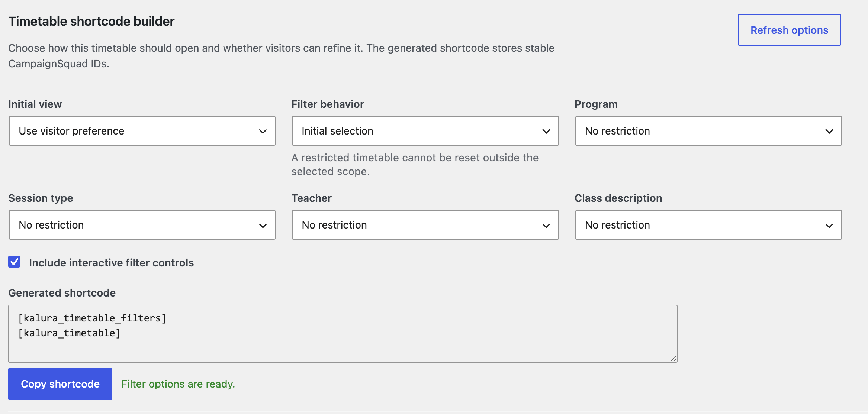Click the 'Filter options are ready.' status message
868x414 pixels.
tap(178, 384)
